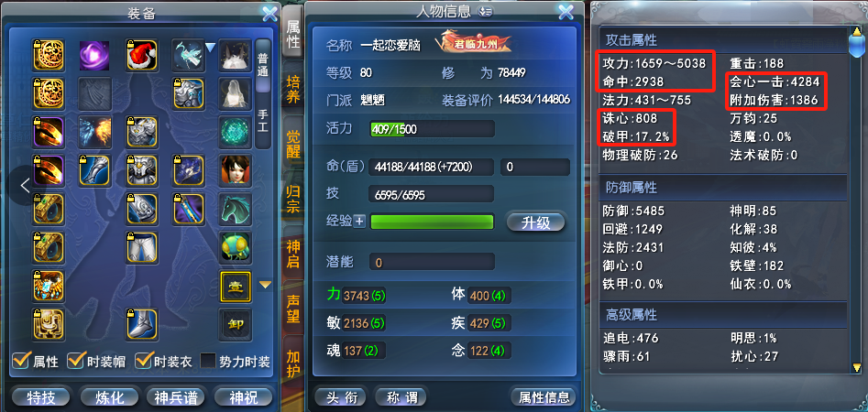
Task: Uncheck the 时装帽 checkbox
Action: [x=75, y=361]
